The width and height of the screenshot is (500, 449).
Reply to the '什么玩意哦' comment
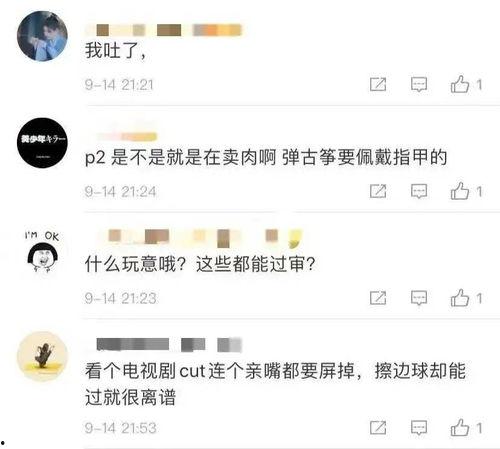(x=419, y=298)
